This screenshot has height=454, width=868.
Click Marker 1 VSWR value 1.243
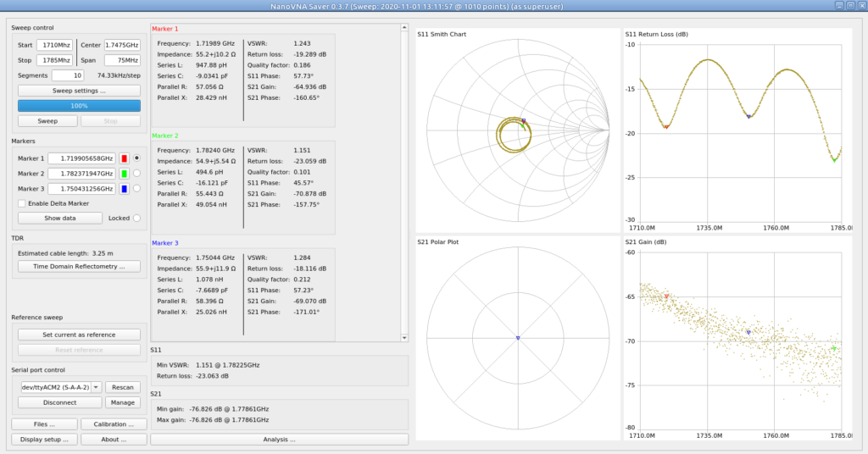pyautogui.click(x=302, y=43)
